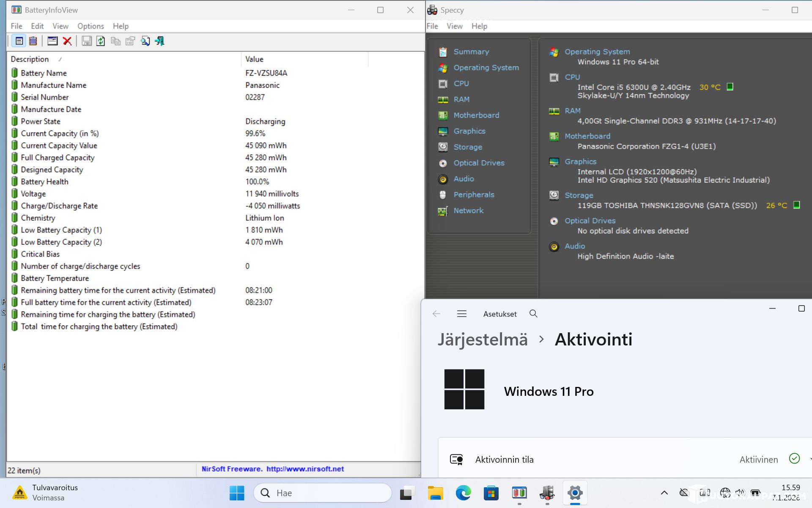Click the nirsoft.net website link
812x508 pixels.
304,469
